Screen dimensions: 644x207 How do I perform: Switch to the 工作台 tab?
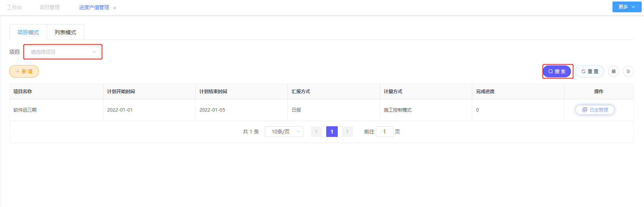15,7
